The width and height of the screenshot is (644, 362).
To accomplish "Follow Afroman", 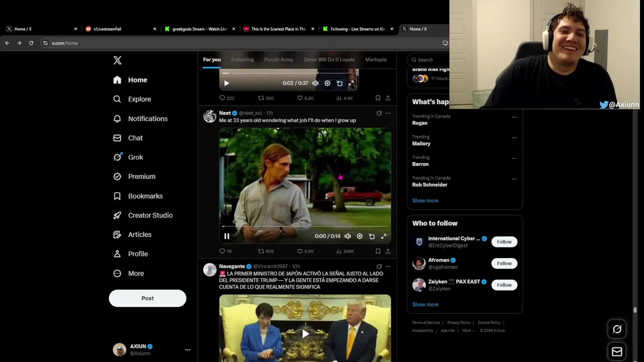I will pos(504,263).
